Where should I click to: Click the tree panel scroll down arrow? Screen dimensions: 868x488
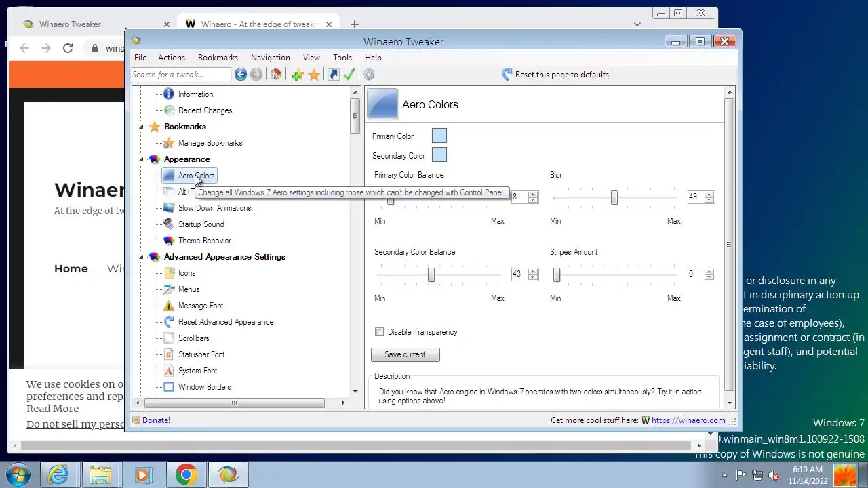pyautogui.click(x=355, y=391)
